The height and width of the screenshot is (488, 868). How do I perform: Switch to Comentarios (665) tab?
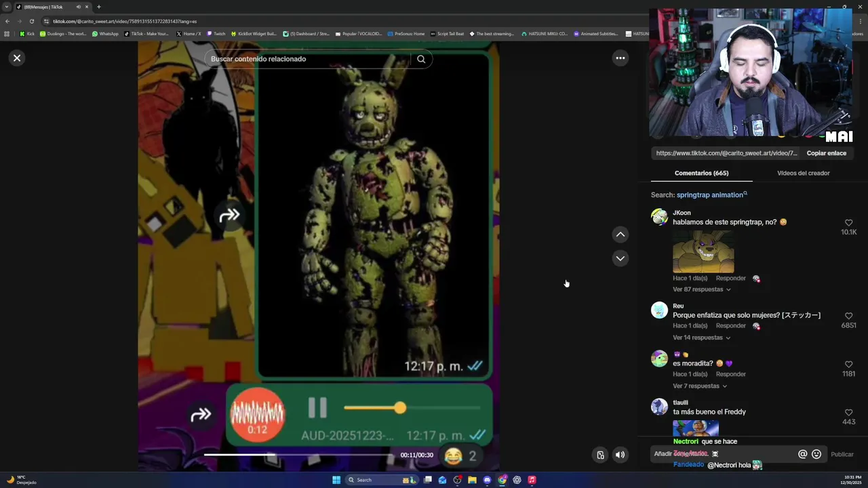click(701, 173)
